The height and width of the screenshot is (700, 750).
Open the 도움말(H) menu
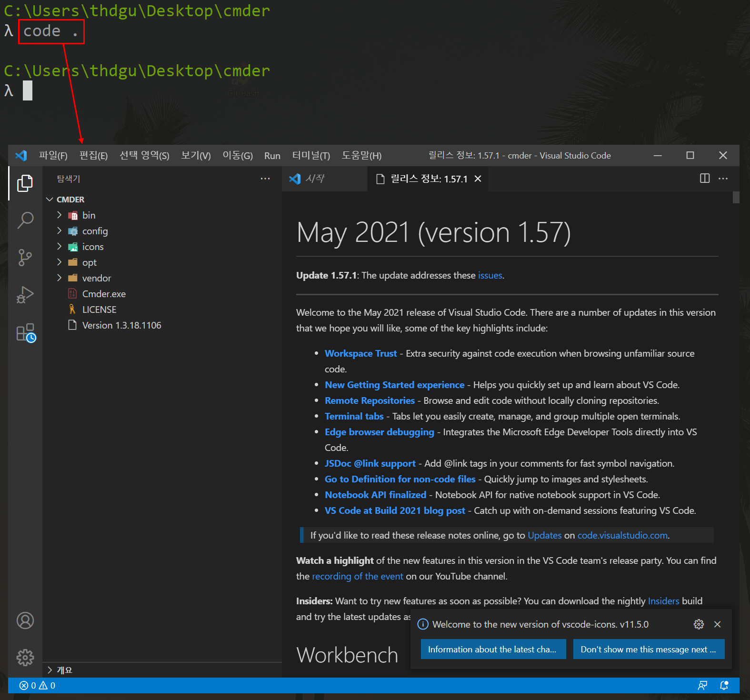point(361,156)
